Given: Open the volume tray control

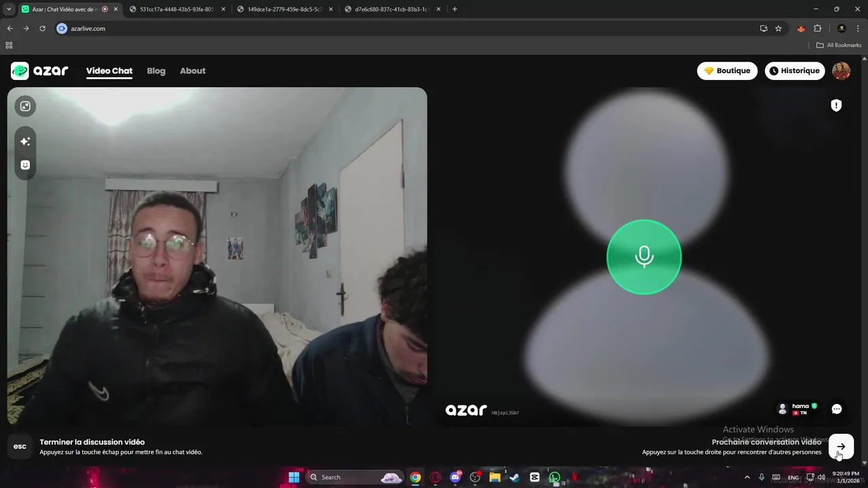Looking at the screenshot, I should (x=821, y=477).
